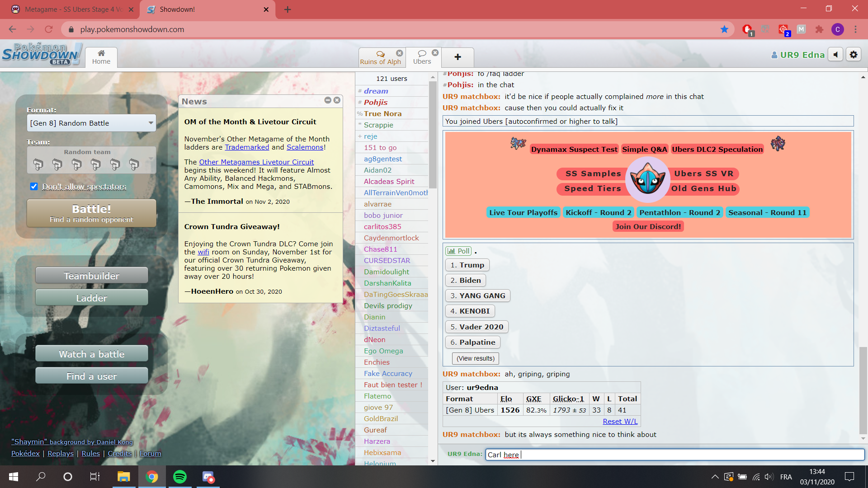
Task: Click Join Our Discord! link
Action: coord(648,227)
